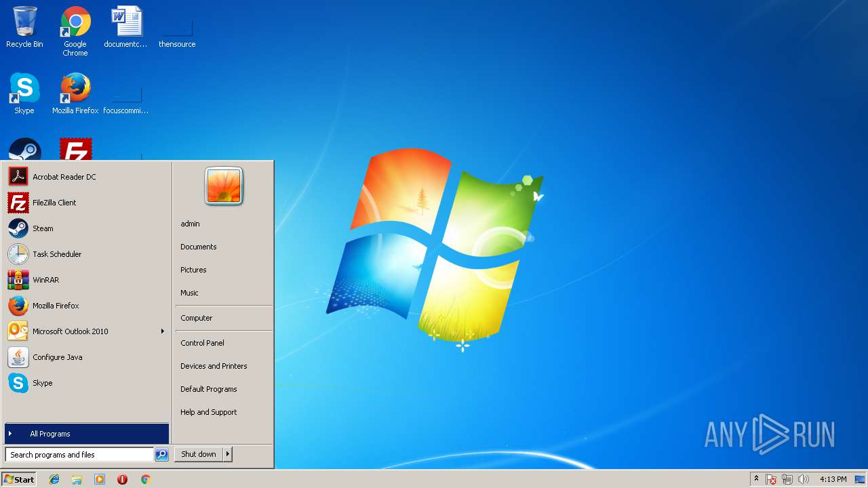
Task: Open Default Programs
Action: pyautogui.click(x=223, y=389)
